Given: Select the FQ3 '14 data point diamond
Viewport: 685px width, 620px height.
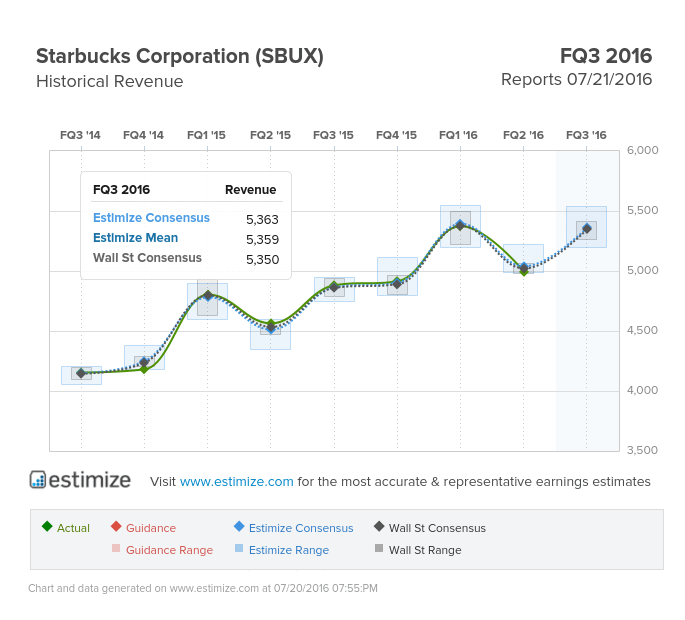Looking at the screenshot, I should point(81,373).
